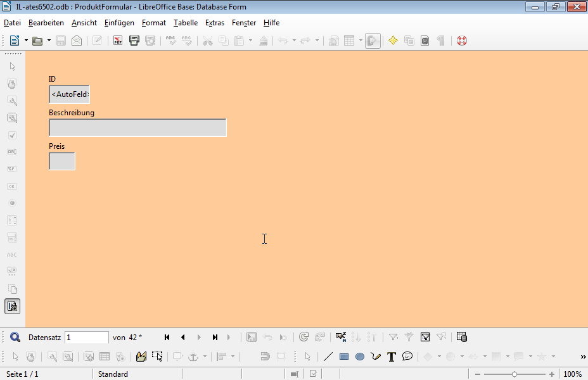Open print preview icon
The width and height of the screenshot is (588, 380).
click(150, 41)
